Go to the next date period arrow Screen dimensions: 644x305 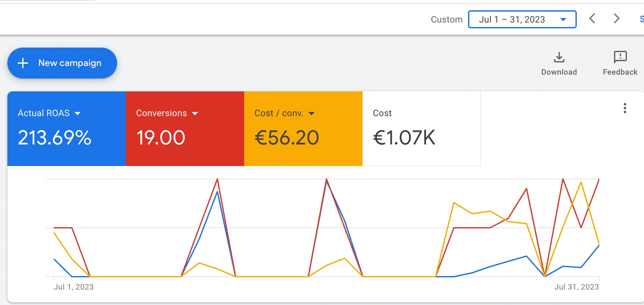tap(616, 18)
